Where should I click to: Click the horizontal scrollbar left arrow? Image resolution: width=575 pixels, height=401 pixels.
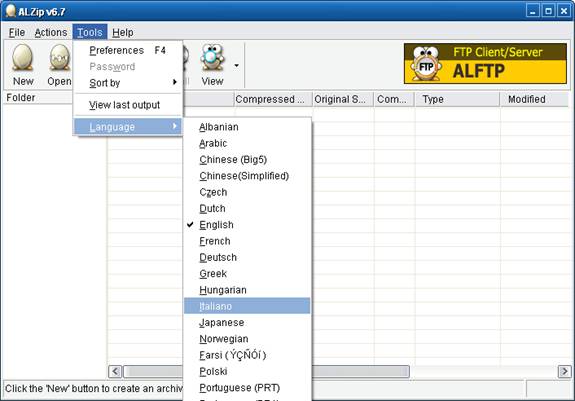pos(115,372)
